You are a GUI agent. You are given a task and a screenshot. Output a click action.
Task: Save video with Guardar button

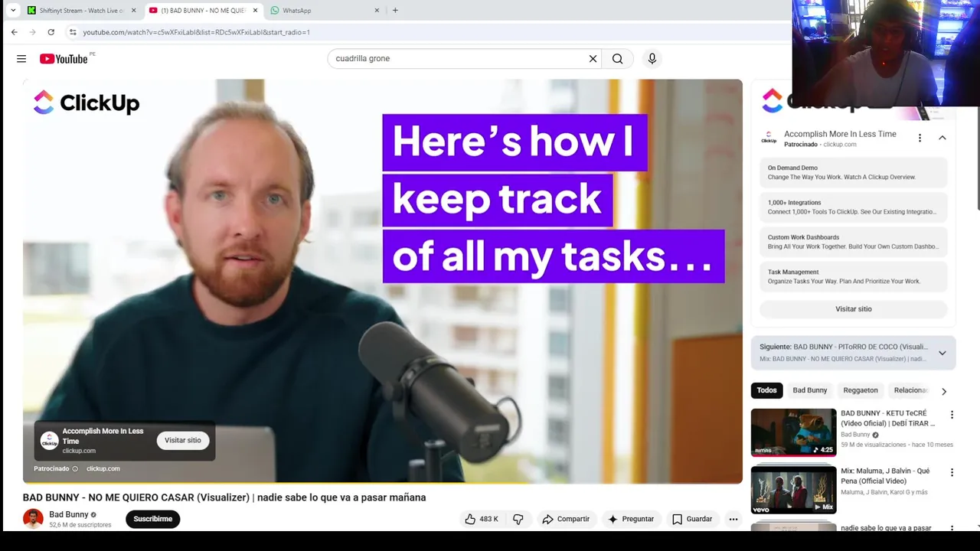click(692, 519)
